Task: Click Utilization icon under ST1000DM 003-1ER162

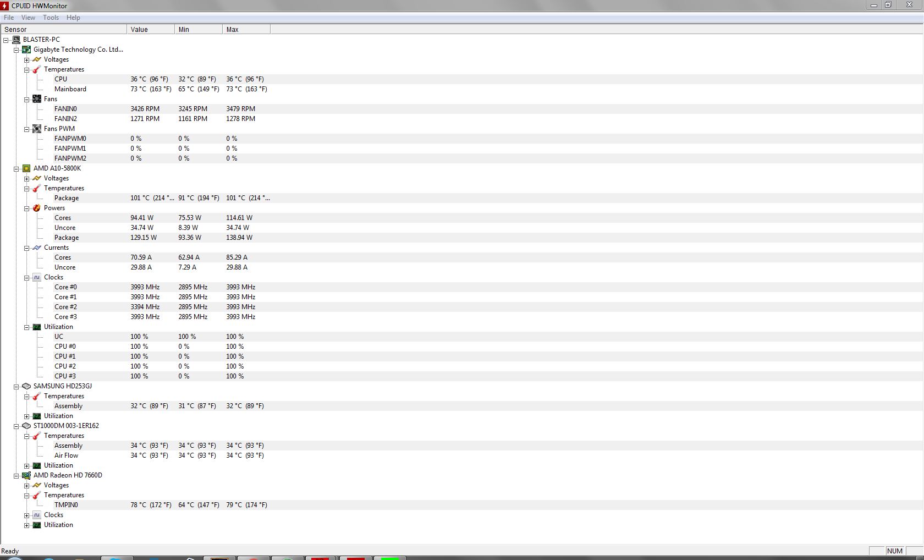Action: pyautogui.click(x=37, y=465)
